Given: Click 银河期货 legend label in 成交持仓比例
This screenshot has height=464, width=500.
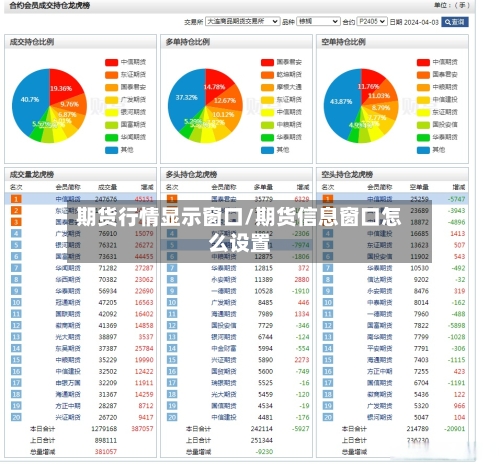Looking at the screenshot, I should [133, 112].
